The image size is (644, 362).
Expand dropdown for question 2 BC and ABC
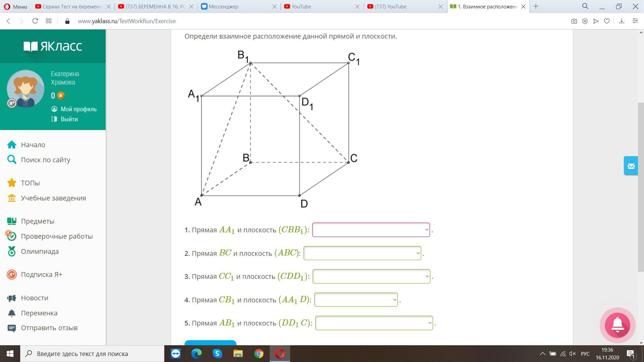pos(362,253)
